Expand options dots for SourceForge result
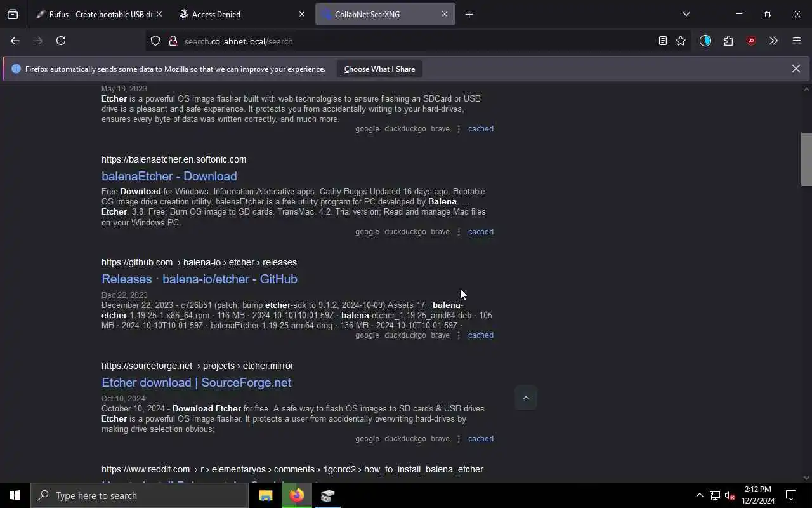Viewport: 812px width, 508px height. 459,439
